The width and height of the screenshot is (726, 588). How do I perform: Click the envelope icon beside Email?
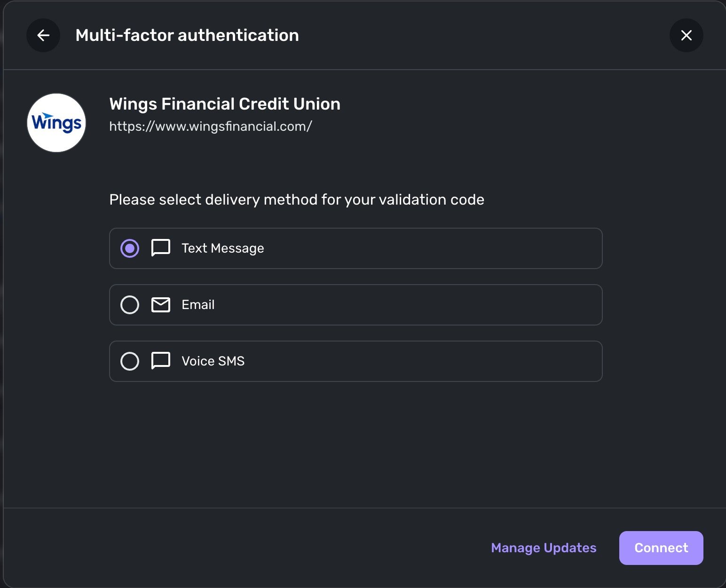coord(161,305)
